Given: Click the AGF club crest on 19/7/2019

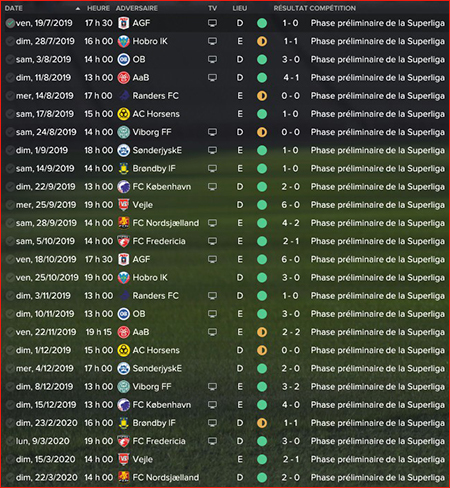Looking at the screenshot, I should coord(123,23).
